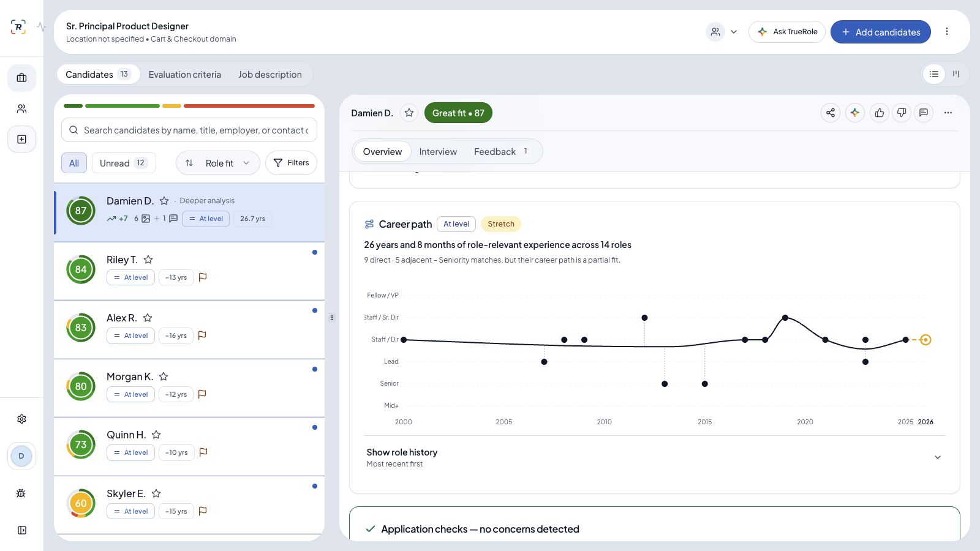980x551 pixels.
Task: Click the bug report icon in sidebar
Action: tap(21, 493)
